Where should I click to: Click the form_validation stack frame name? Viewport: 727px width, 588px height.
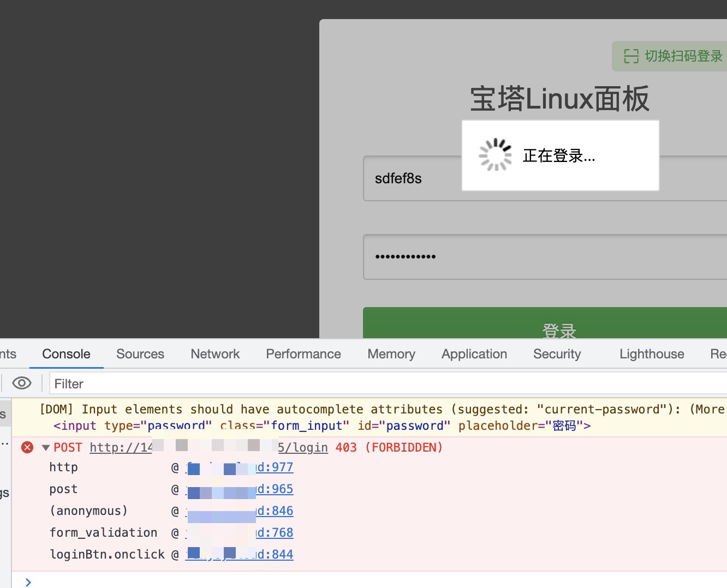pyautogui.click(x=103, y=532)
